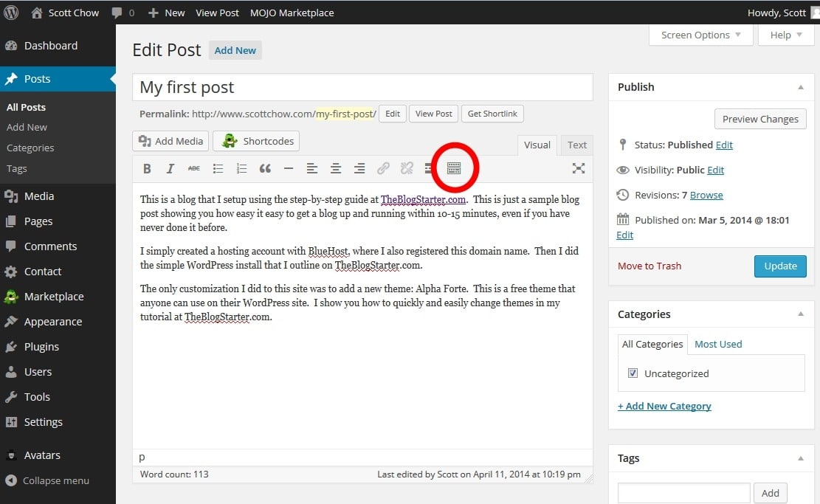
Task: Insert a horizontal line
Action: 289,168
